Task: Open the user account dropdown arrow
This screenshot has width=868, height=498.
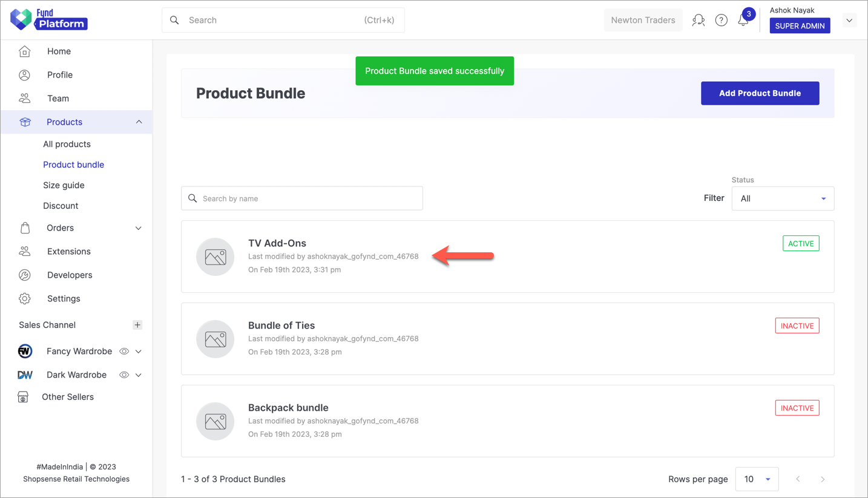Action: (849, 20)
